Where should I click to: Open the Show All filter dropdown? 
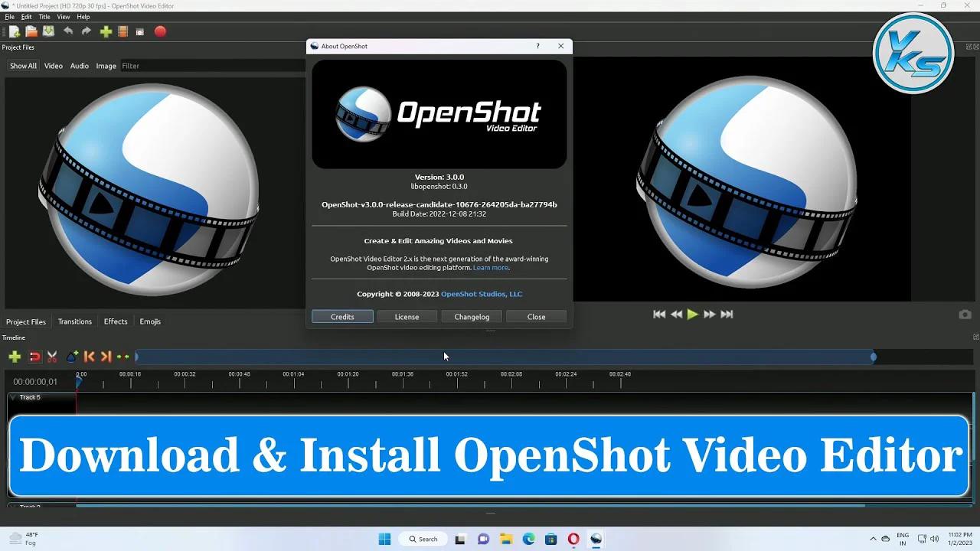click(22, 66)
